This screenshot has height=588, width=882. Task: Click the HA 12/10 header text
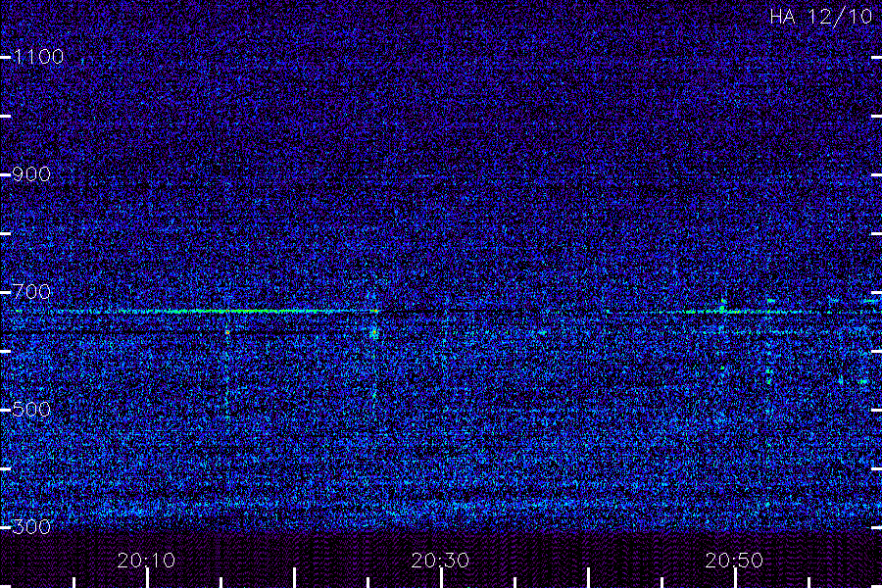820,17
